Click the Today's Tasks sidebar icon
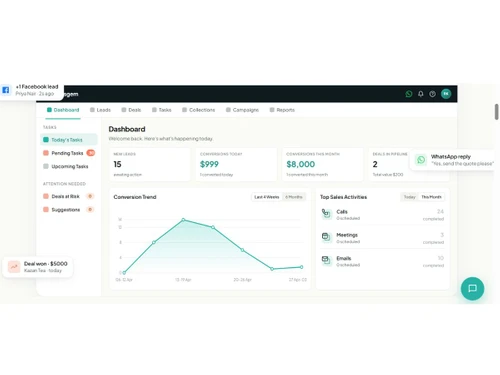 coord(46,140)
